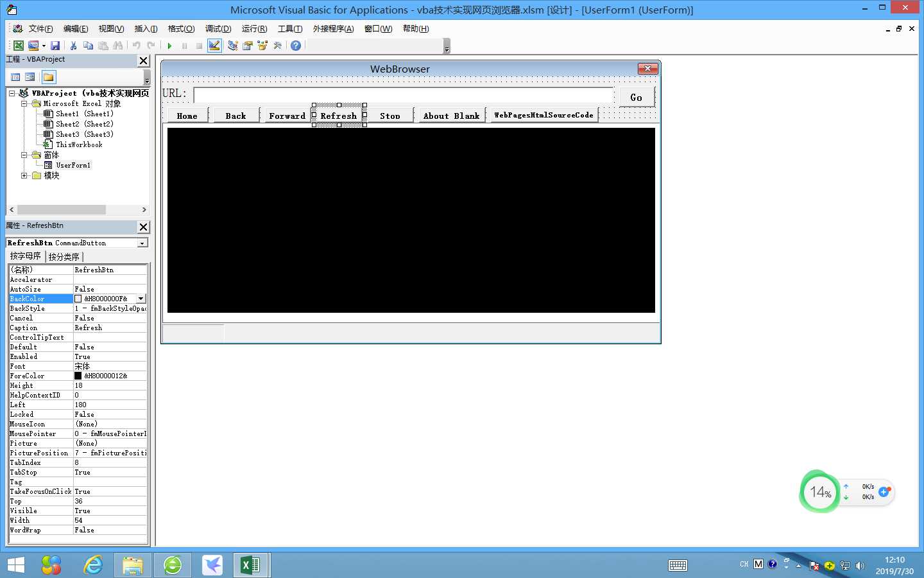
Task: Open the 文件(F) menu
Action: pos(40,29)
